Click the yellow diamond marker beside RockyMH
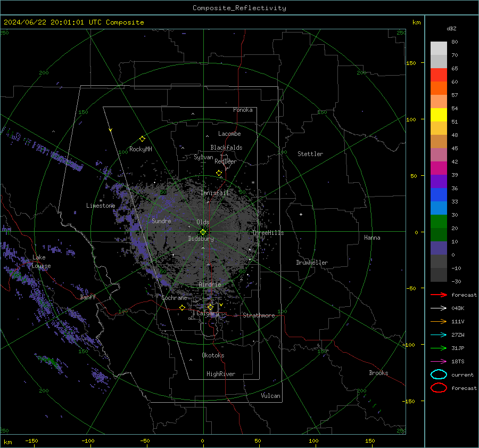The width and height of the screenshot is (479, 448). (x=142, y=139)
